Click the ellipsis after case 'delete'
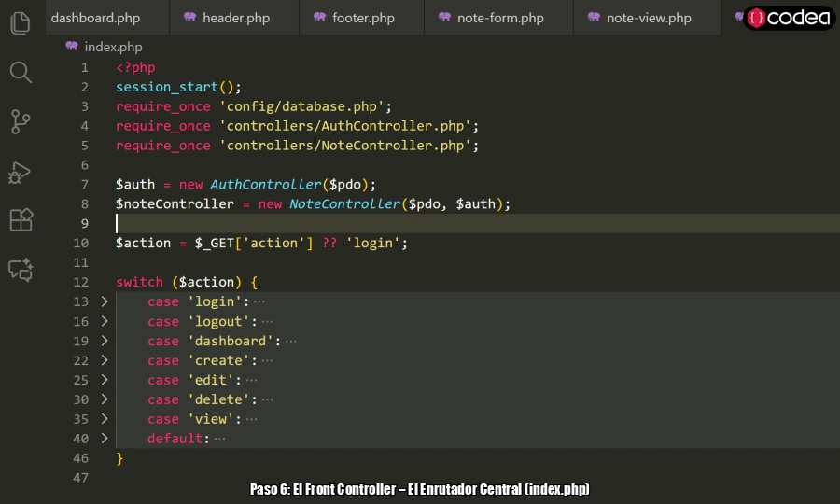This screenshot has height=504, width=840. 267,399
